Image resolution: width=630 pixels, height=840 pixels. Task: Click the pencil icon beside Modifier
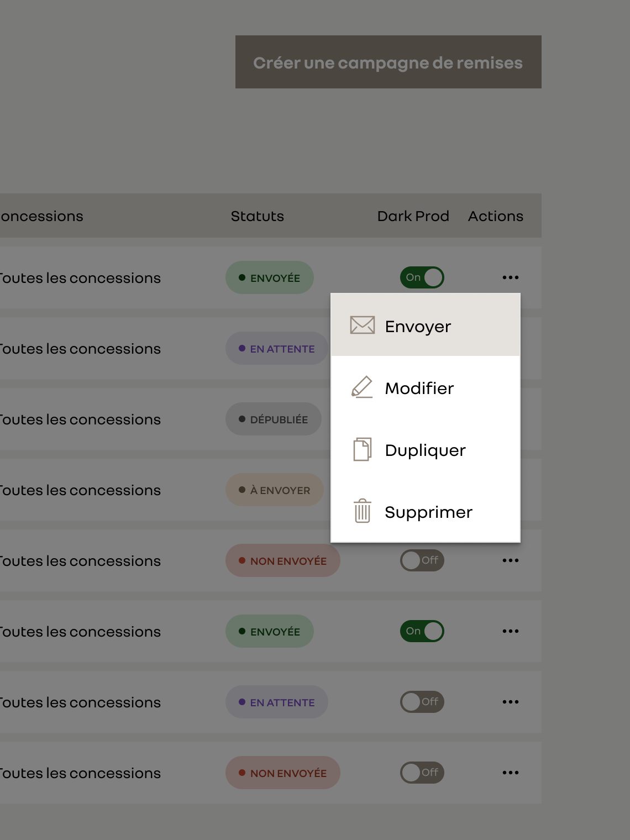tap(362, 387)
